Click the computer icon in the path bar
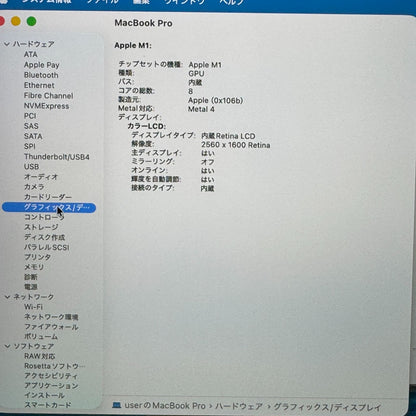Image resolution: width=416 pixels, height=416 pixels. 117,406
